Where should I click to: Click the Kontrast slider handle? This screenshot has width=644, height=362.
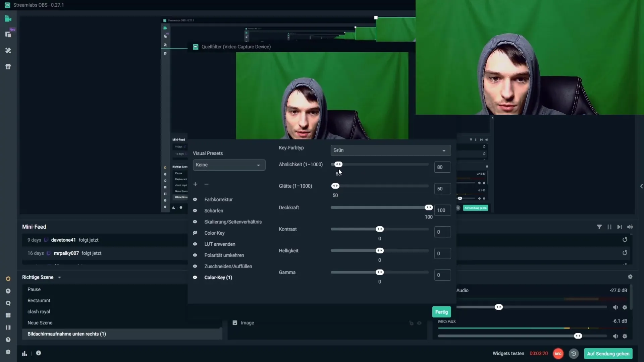380,229
